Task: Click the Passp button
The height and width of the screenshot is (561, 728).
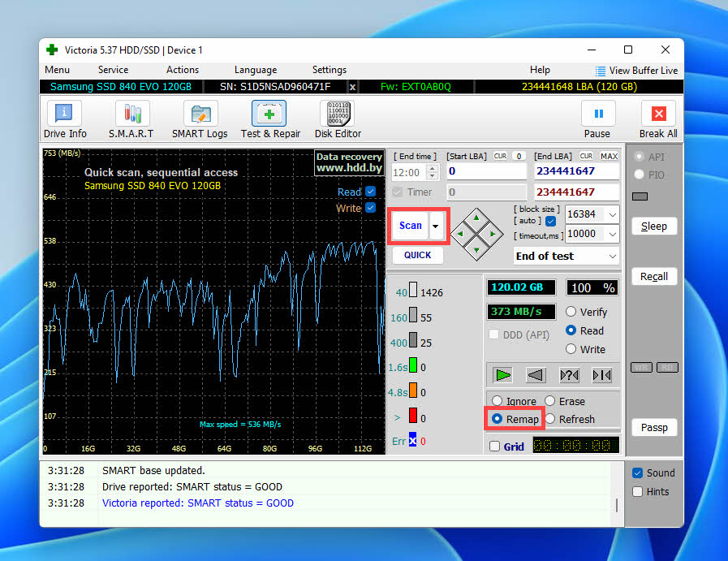Action: (653, 427)
